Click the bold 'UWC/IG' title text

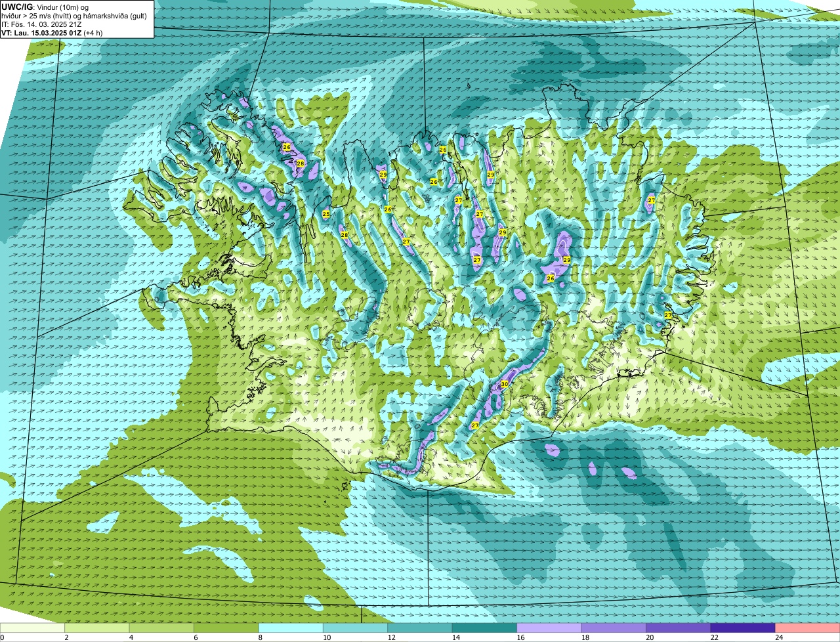tap(17, 7)
